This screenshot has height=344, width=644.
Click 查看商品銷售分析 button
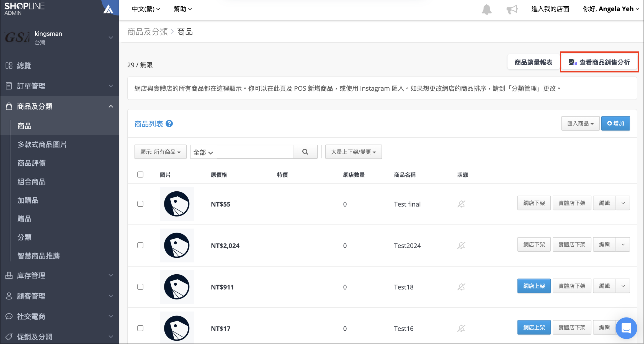(599, 62)
